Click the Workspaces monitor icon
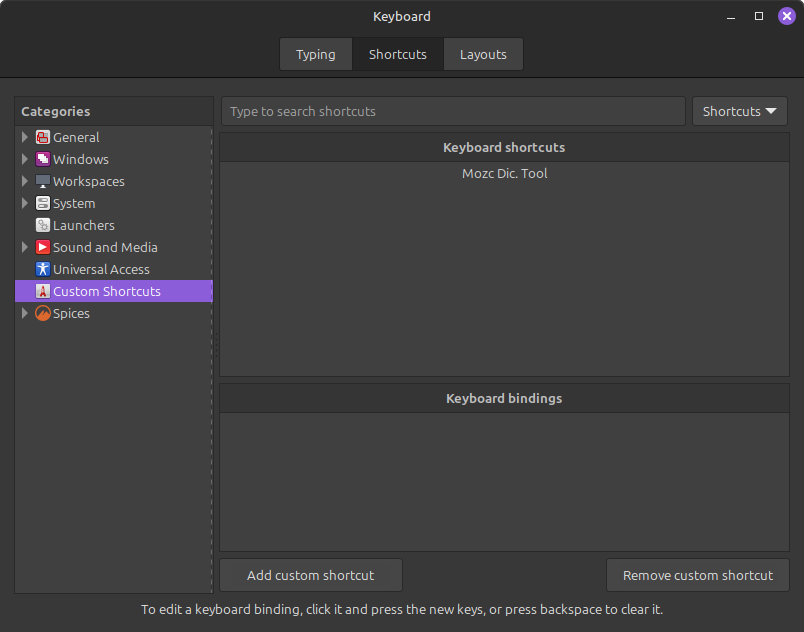804x632 pixels. (x=43, y=182)
